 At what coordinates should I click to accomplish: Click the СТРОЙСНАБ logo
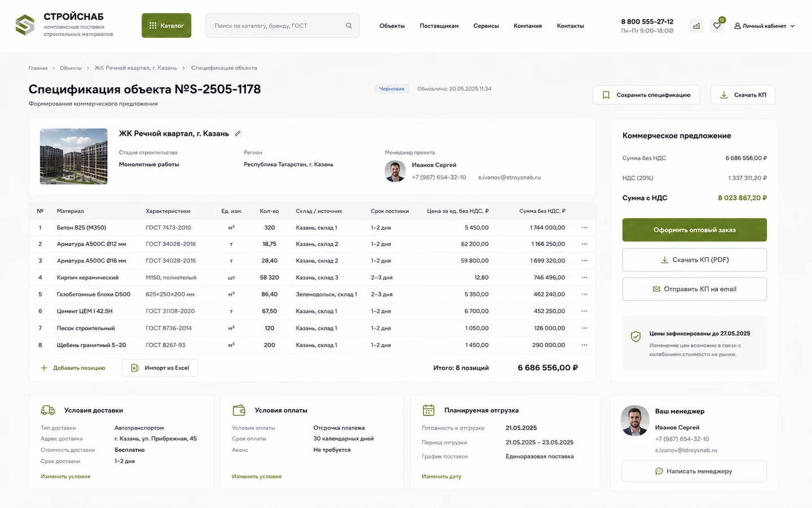[64, 25]
